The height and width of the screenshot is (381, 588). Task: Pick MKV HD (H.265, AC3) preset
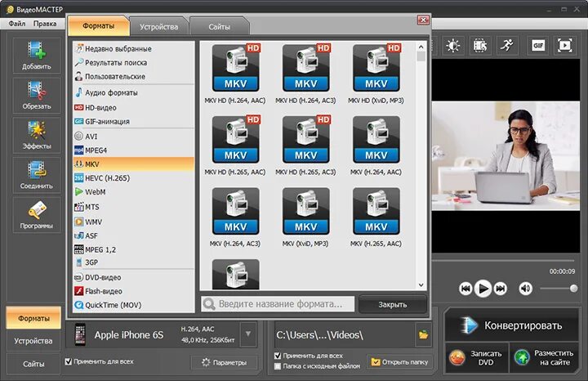[x=305, y=146]
